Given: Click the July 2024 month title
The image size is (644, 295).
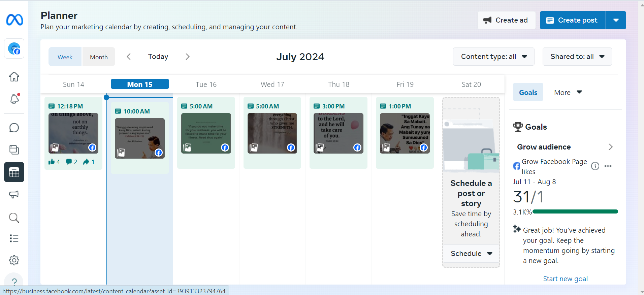Looking at the screenshot, I should [x=300, y=57].
